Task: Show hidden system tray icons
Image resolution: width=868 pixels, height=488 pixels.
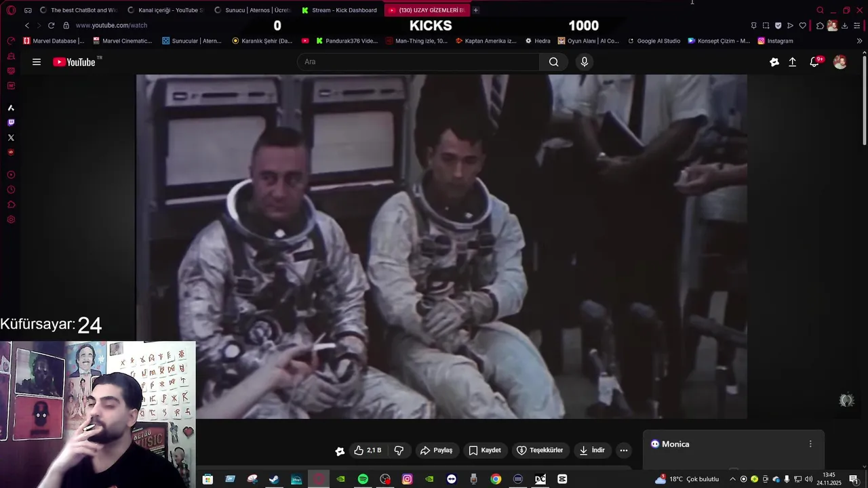Action: point(732,479)
